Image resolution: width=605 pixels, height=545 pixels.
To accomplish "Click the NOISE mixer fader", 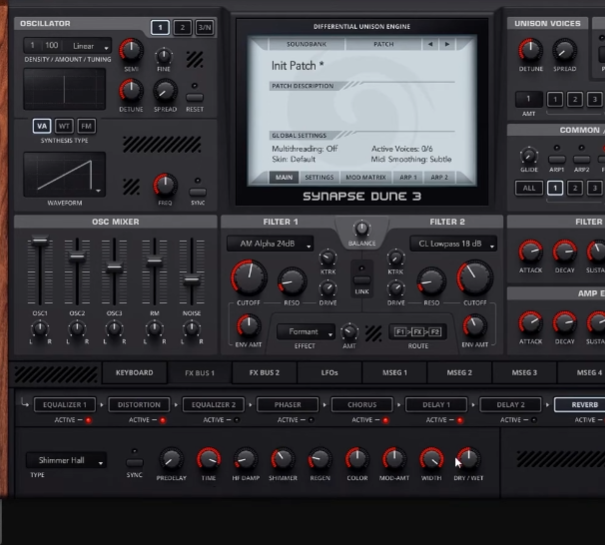I will point(191,281).
